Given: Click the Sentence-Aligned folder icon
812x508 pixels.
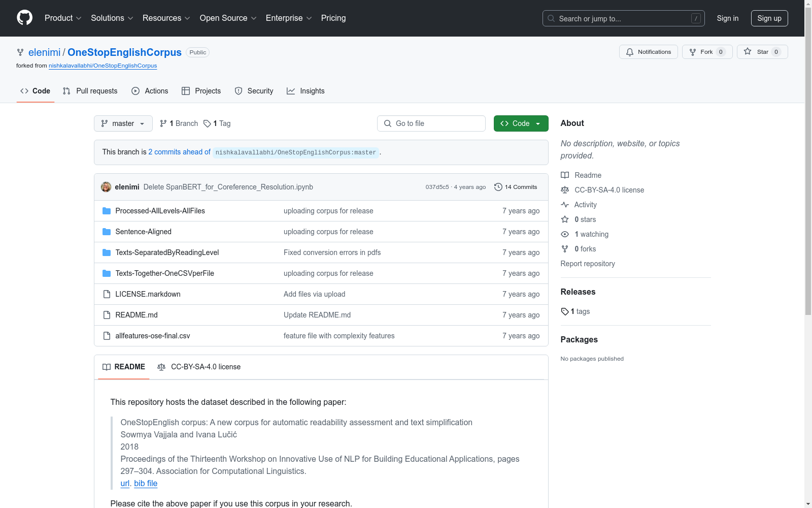Looking at the screenshot, I should pyautogui.click(x=107, y=232).
